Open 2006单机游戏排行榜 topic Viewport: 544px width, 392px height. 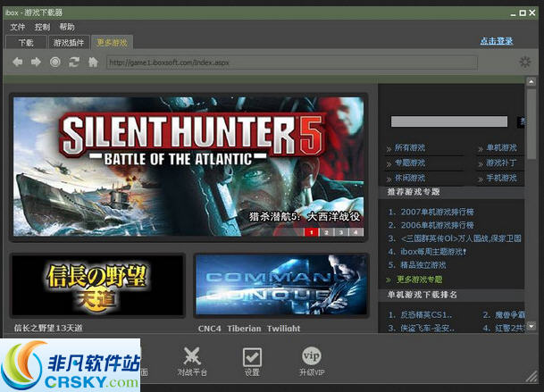[x=437, y=225]
